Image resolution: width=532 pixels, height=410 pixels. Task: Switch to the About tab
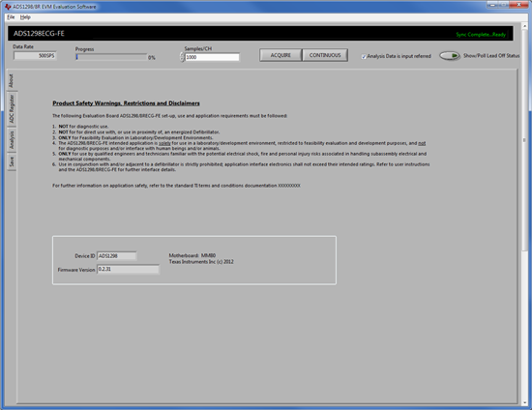pyautogui.click(x=12, y=80)
